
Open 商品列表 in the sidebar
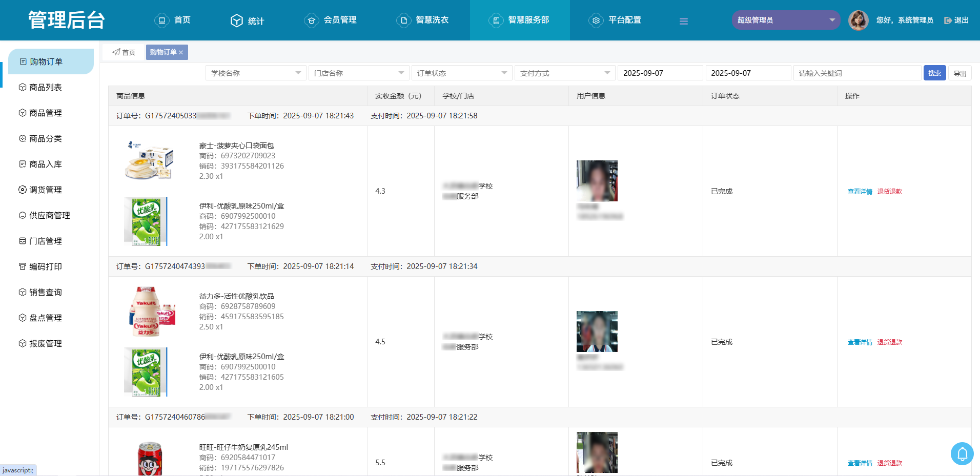pos(45,88)
